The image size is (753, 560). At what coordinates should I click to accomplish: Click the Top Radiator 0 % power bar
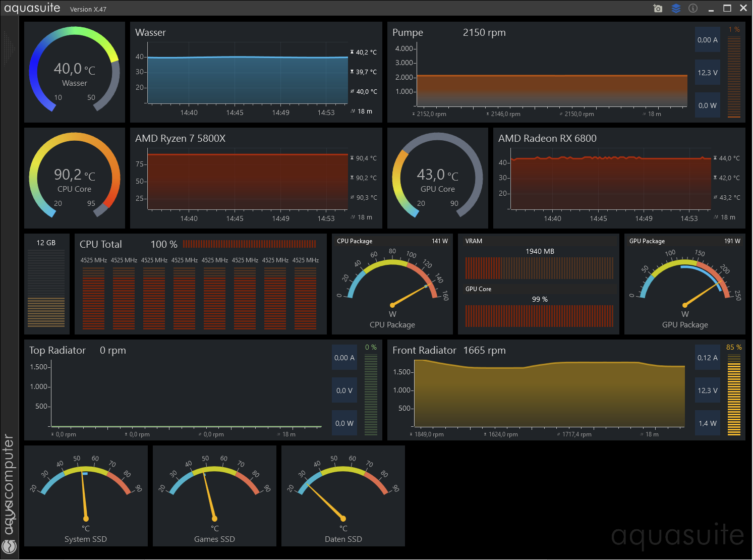coord(371,395)
